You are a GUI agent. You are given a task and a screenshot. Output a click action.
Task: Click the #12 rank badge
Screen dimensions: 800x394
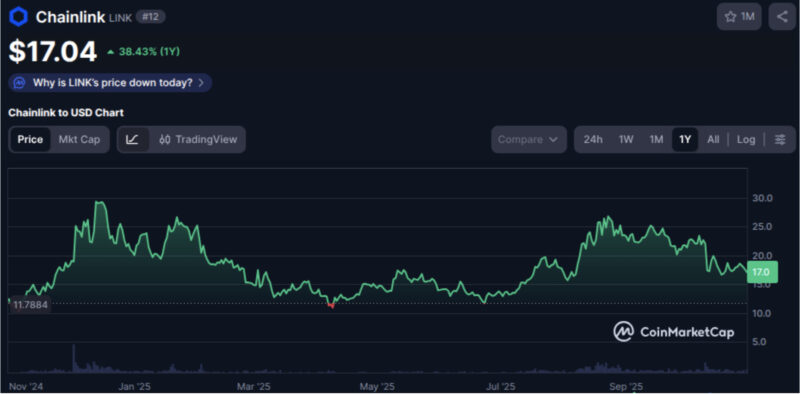[x=151, y=17]
